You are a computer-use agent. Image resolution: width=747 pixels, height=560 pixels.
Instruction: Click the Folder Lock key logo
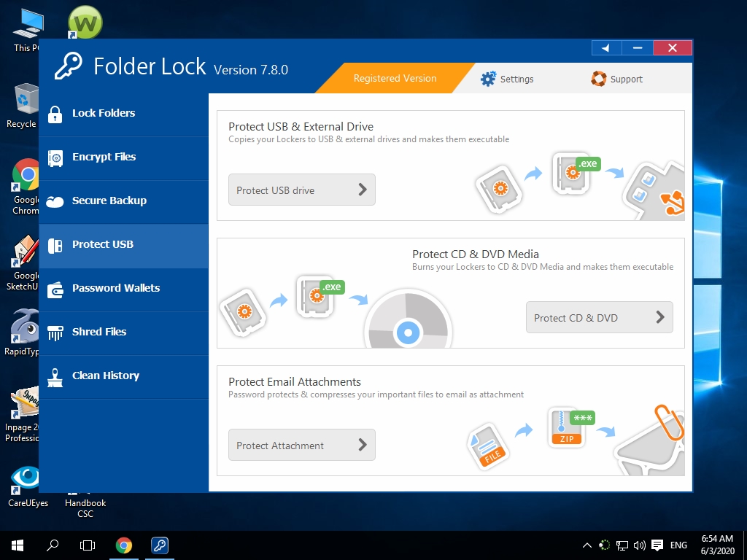(x=68, y=66)
